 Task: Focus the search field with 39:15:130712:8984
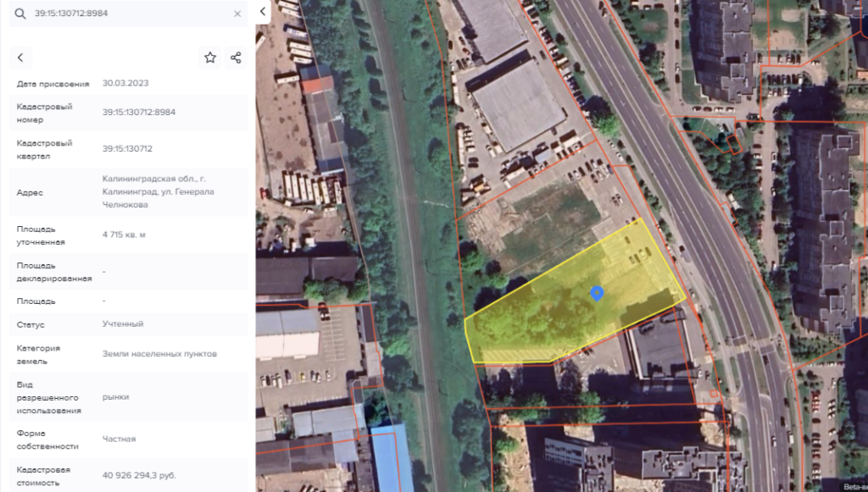[x=127, y=14]
